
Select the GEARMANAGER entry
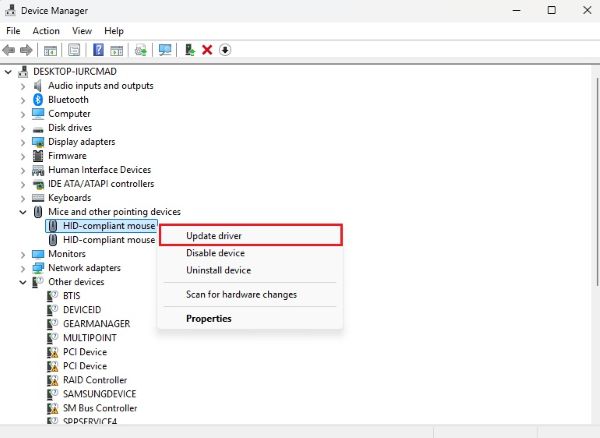pos(96,324)
